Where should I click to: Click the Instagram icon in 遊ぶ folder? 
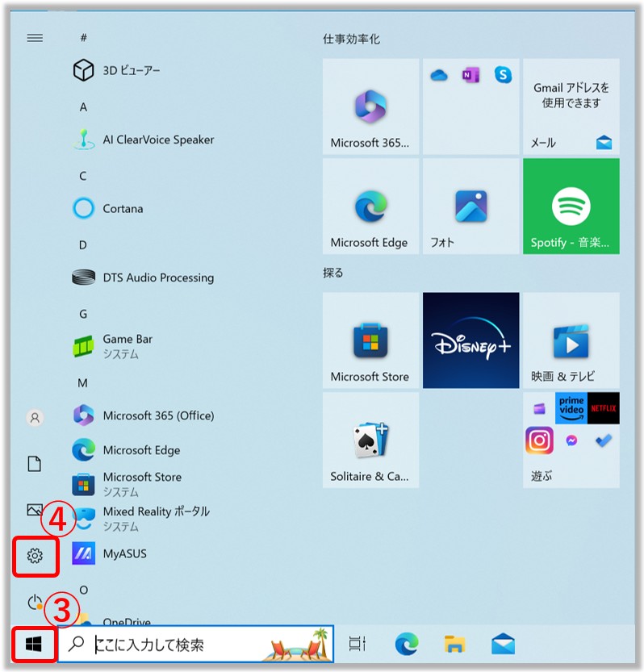pyautogui.click(x=539, y=440)
